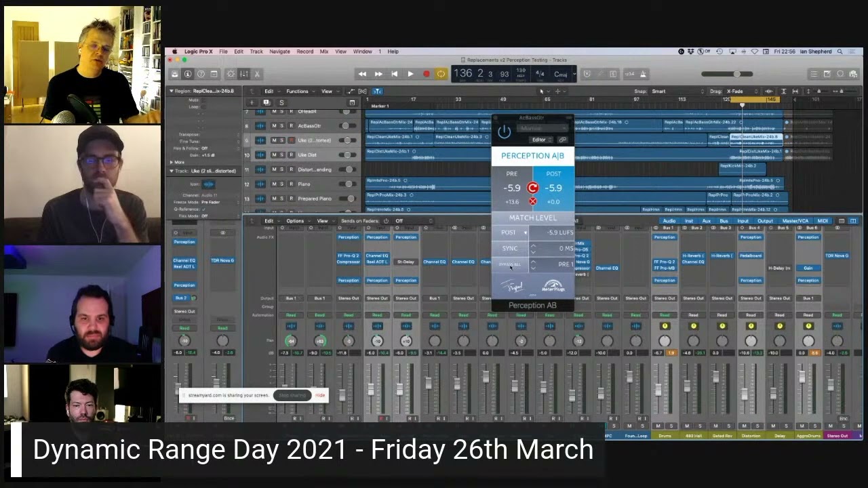Click the plugin link chain icon
The height and width of the screenshot is (488, 868).
(563, 140)
